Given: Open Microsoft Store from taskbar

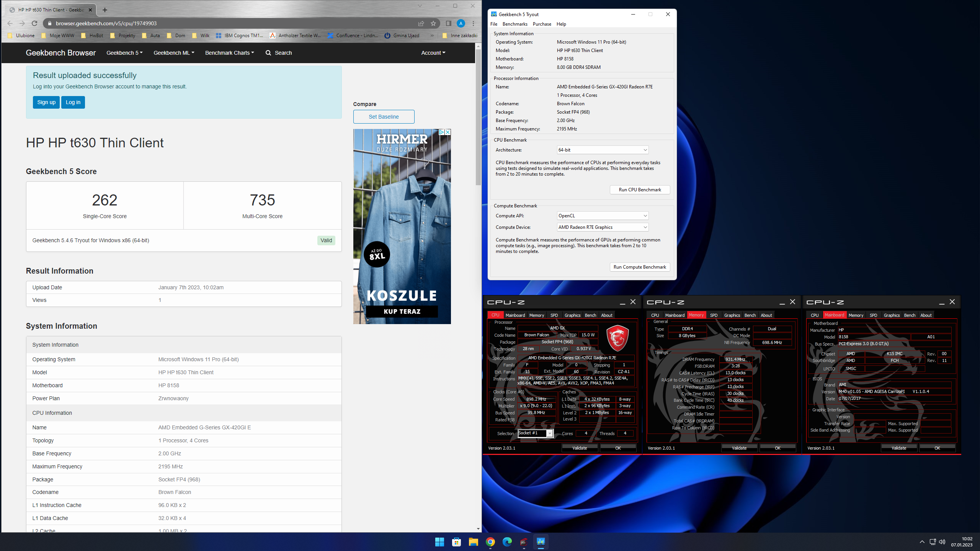Looking at the screenshot, I should (456, 542).
